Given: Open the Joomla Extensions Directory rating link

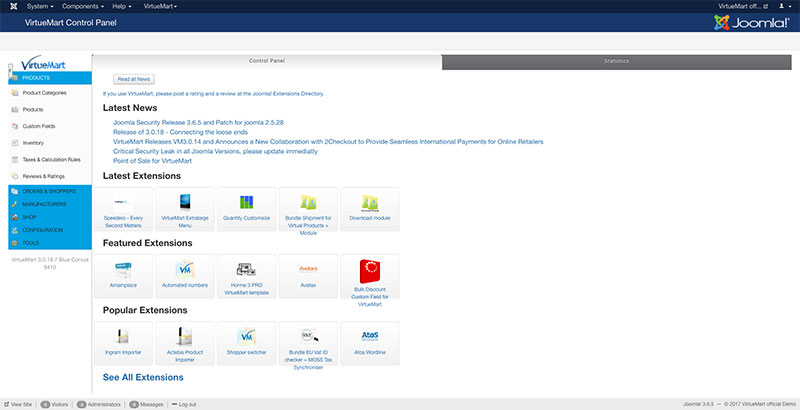Looking at the screenshot, I should coord(213,94).
